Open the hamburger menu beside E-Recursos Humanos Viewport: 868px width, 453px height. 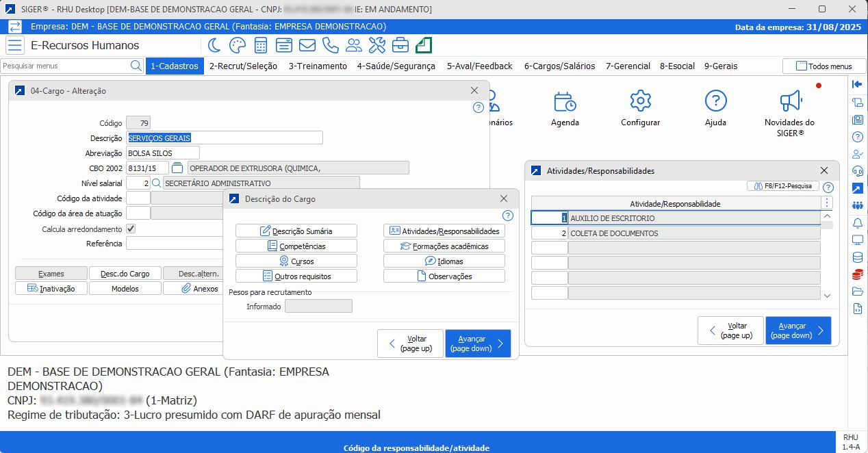pyautogui.click(x=15, y=46)
